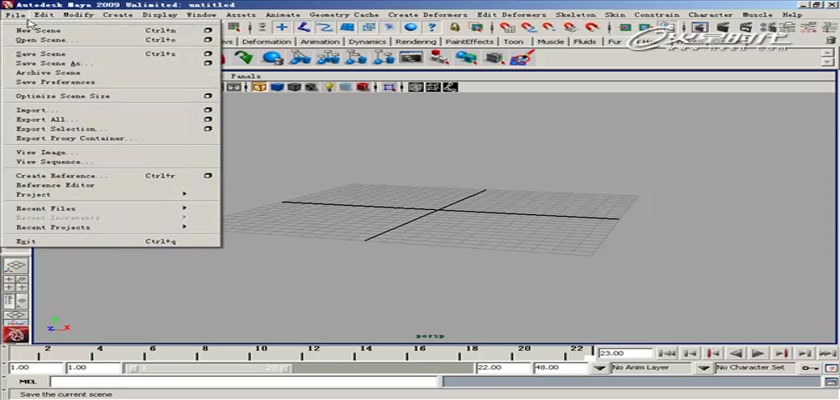Image resolution: width=840 pixels, height=400 pixels.
Task: Click the current frame field showing 23.00
Action: coord(626,353)
